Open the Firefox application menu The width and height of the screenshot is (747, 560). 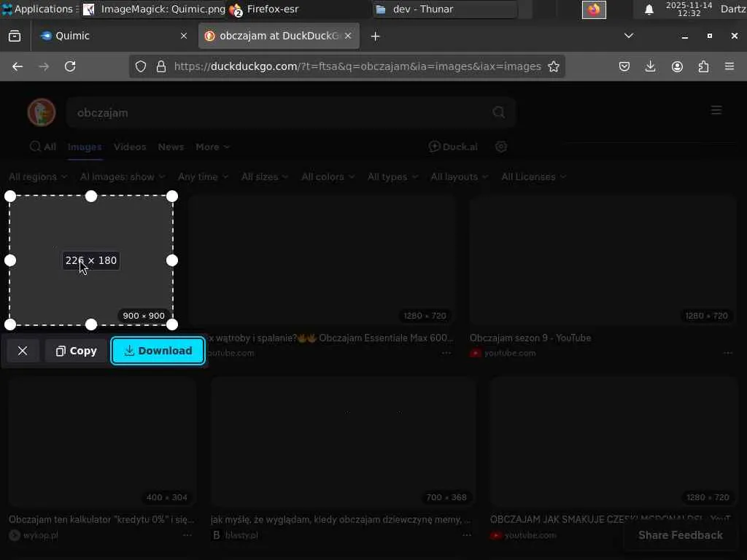(x=729, y=66)
